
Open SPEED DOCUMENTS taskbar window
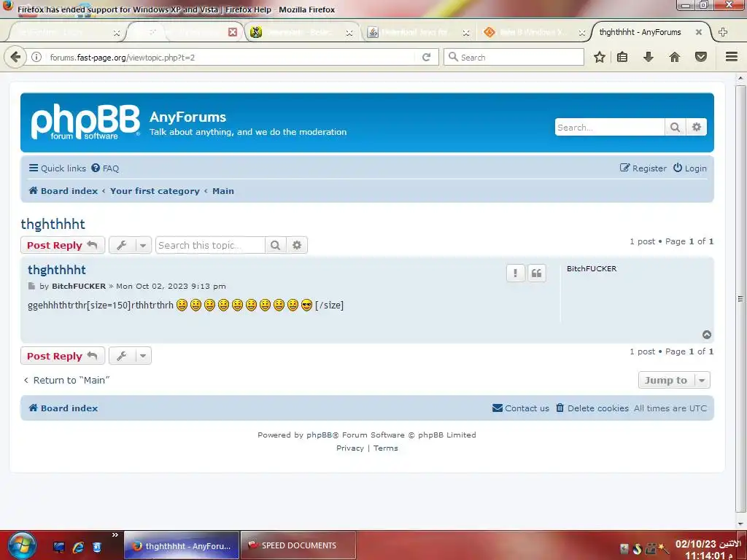[298, 545]
